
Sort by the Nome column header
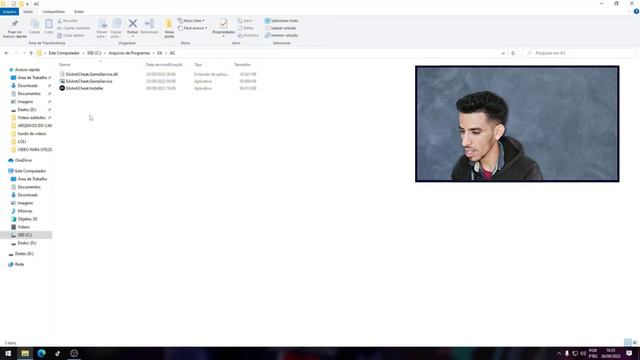64,64
